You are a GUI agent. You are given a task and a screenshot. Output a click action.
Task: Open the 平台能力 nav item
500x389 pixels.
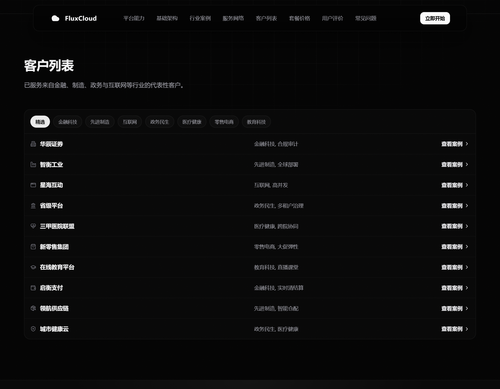click(134, 18)
